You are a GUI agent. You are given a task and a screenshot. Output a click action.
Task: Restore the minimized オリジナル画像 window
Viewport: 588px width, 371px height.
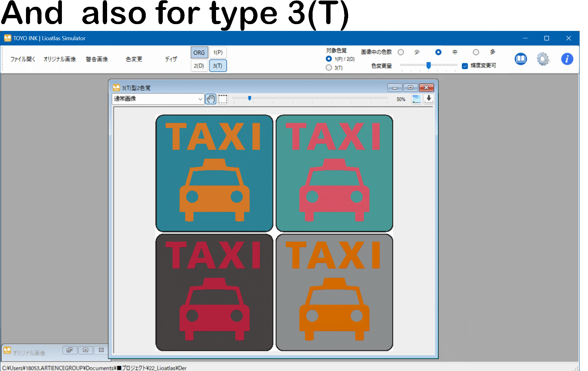coord(70,350)
